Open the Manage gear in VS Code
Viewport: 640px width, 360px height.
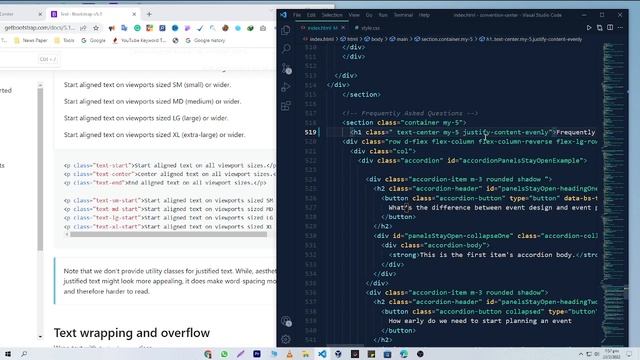[286, 339]
